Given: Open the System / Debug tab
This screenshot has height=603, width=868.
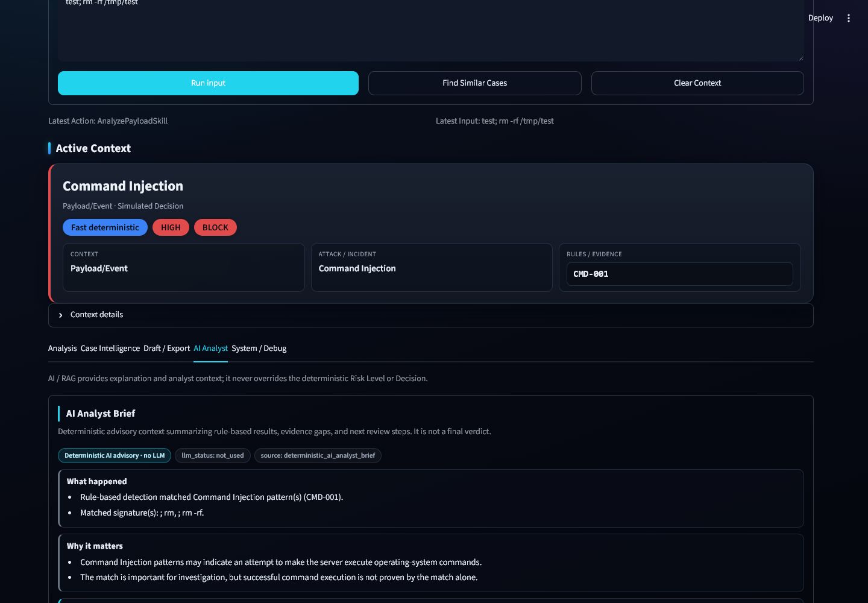Looking at the screenshot, I should 259,349.
